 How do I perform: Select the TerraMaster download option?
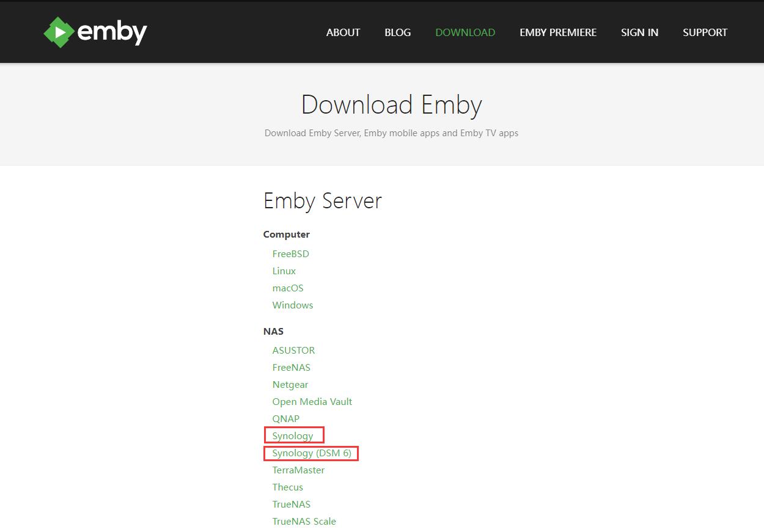(x=298, y=470)
